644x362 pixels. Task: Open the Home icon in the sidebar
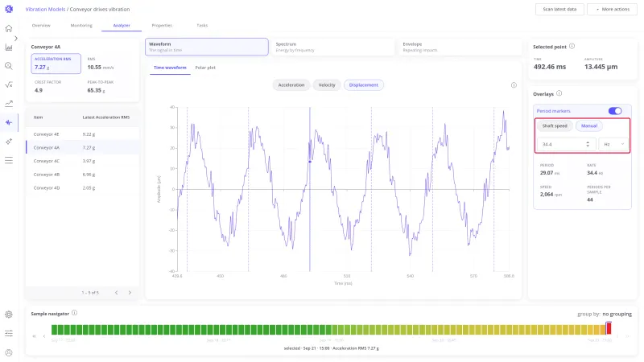[9, 28]
